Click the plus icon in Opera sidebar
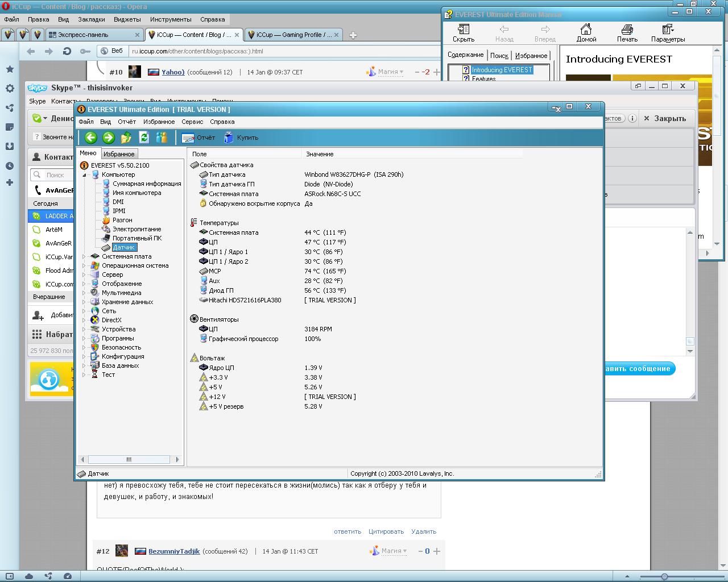Viewport: 728px width, 582px height. (x=10, y=182)
